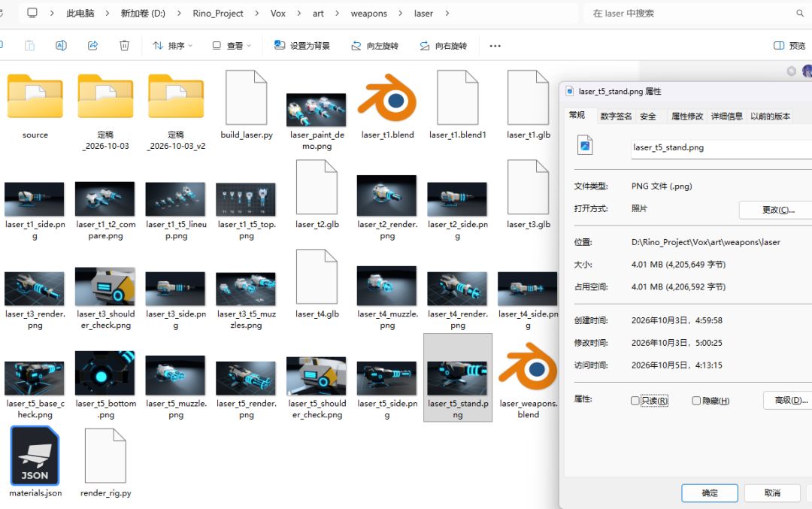Screen dimensions: 812x509
Task: Click the 取消 button in properties dialog
Action: [772, 493]
